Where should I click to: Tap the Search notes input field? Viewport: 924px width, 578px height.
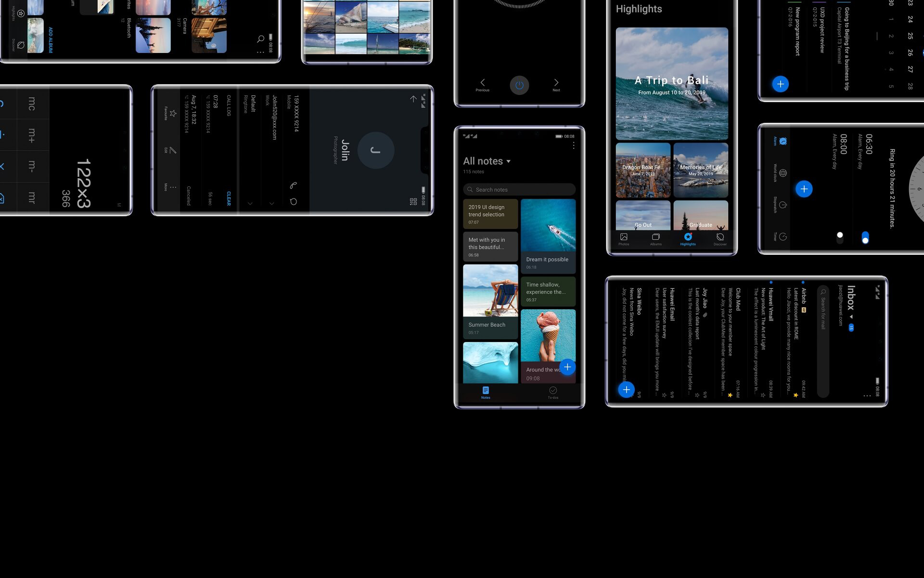tap(519, 189)
